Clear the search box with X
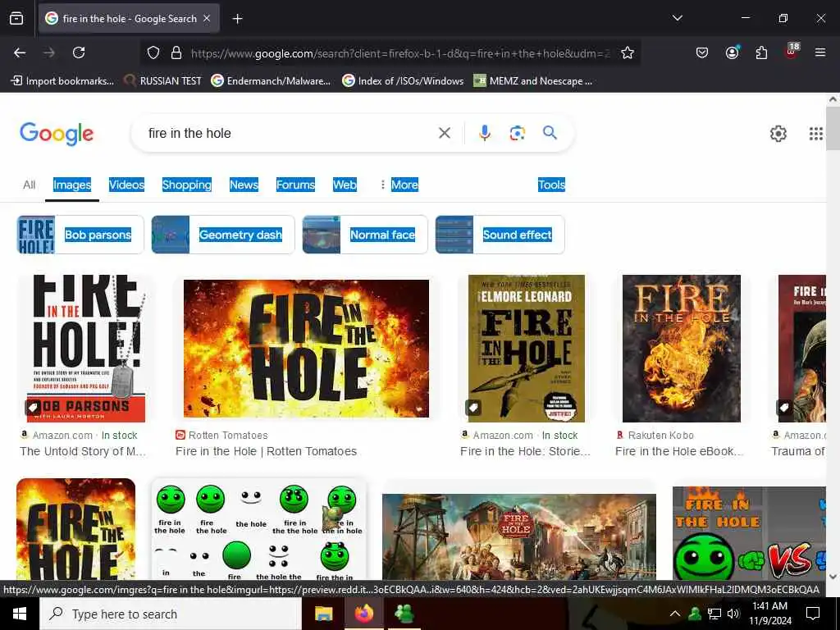 click(x=445, y=133)
